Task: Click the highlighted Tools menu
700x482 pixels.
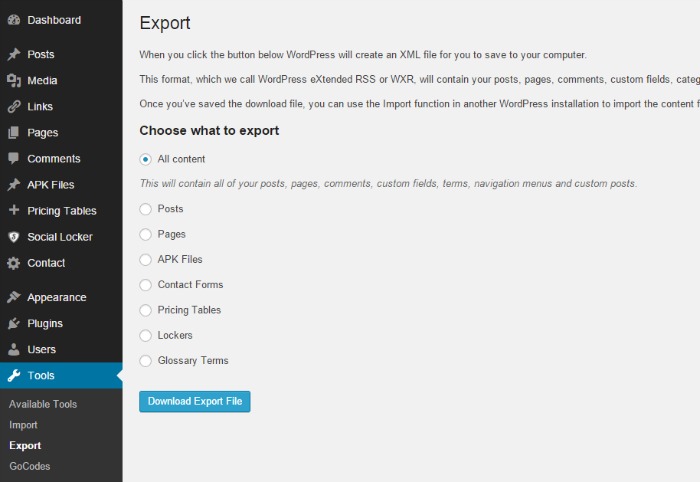Action: tap(61, 375)
